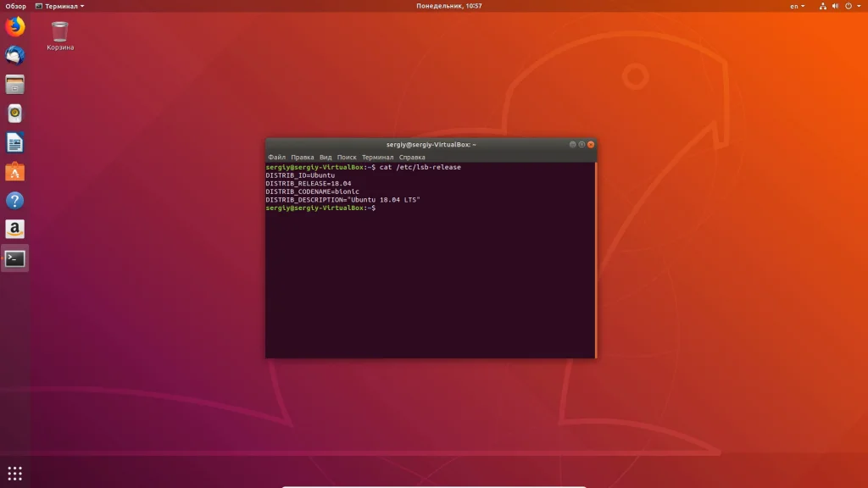
Task: Click the network status icon
Action: pos(822,6)
